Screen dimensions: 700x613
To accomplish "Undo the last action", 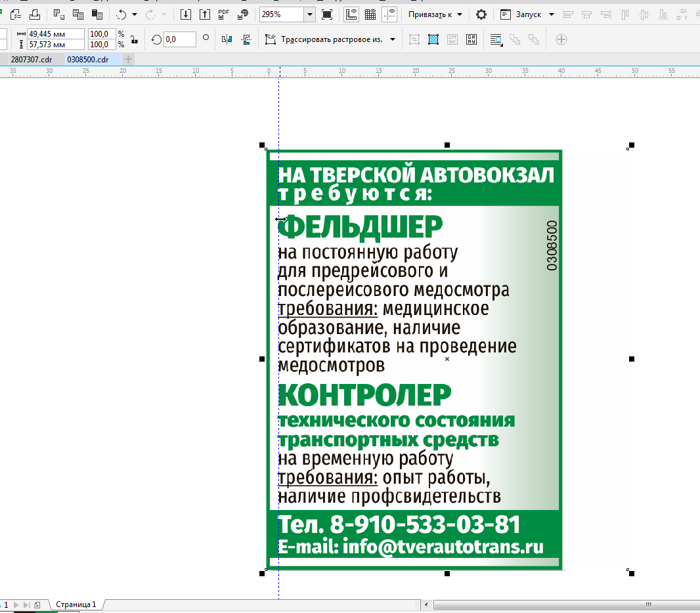I will pyautogui.click(x=121, y=14).
